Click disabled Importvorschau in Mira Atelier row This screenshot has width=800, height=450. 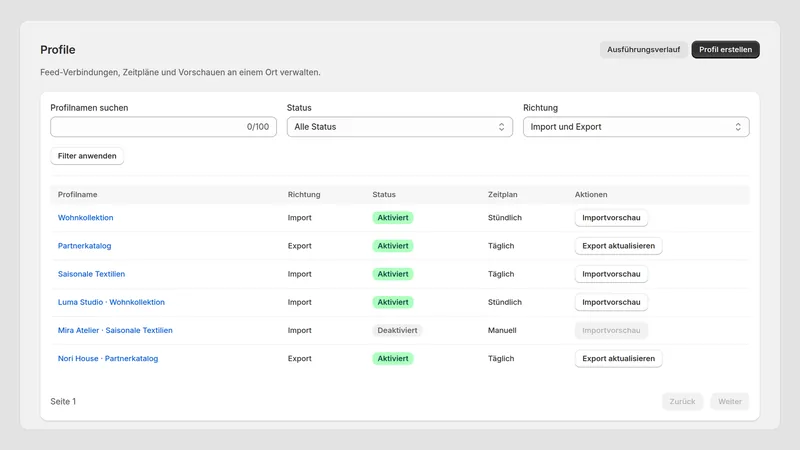(x=611, y=330)
